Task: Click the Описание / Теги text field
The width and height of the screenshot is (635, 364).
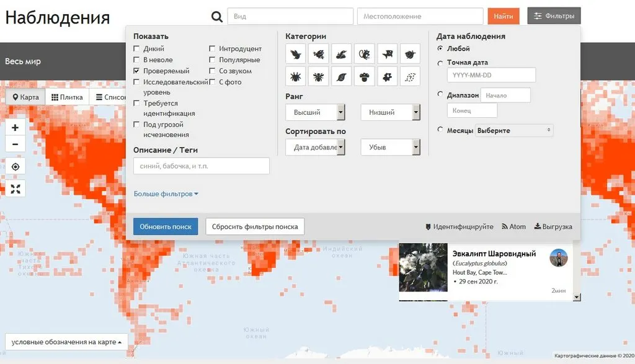Action: point(202,166)
